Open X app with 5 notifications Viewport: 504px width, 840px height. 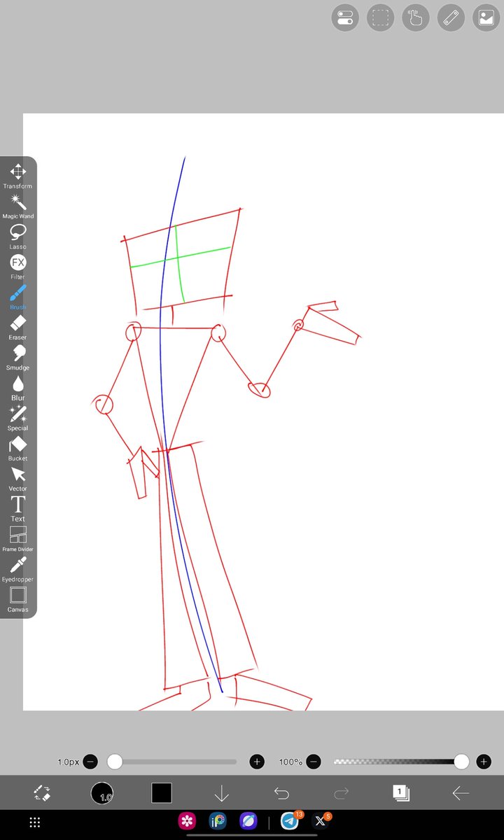click(321, 822)
